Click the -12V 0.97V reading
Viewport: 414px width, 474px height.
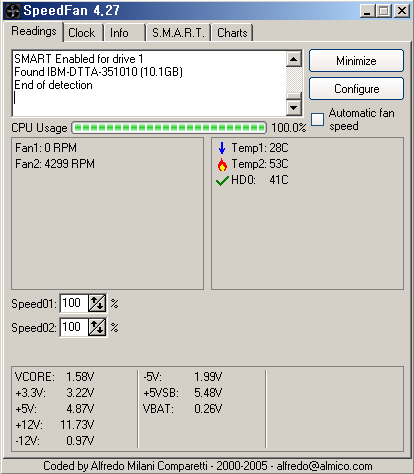pos(55,441)
